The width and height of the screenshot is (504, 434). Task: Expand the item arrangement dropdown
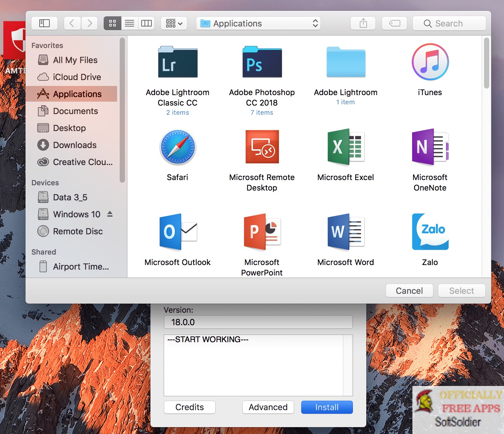pos(174,23)
